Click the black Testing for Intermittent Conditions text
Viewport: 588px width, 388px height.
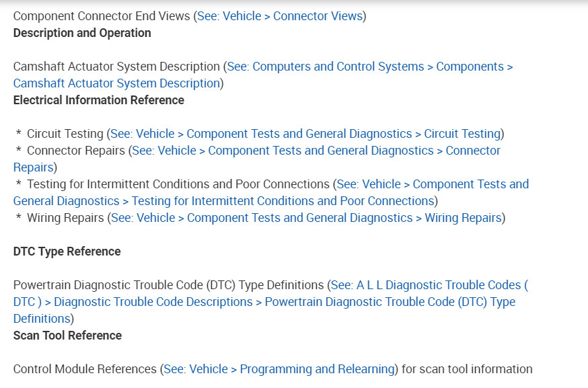[178, 184]
